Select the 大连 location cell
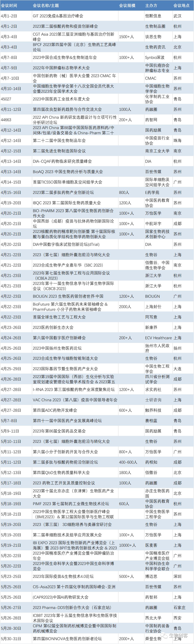 click(178, 369)
